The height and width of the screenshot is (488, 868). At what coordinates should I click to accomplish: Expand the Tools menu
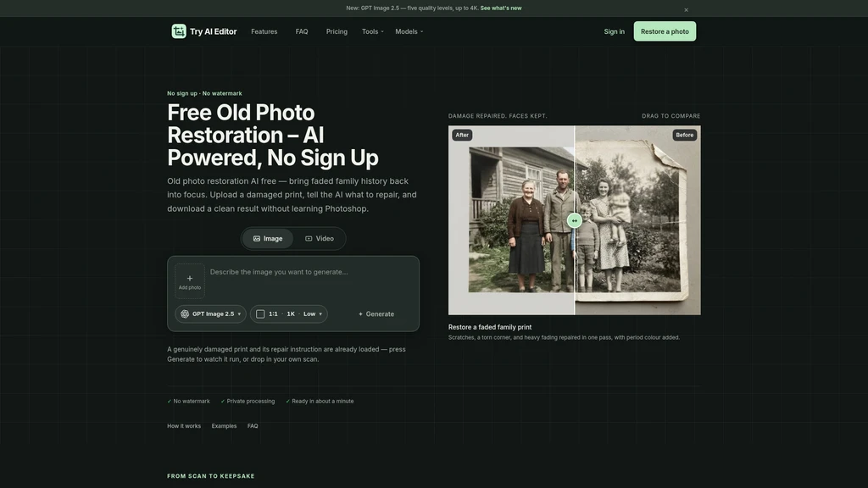(x=373, y=31)
